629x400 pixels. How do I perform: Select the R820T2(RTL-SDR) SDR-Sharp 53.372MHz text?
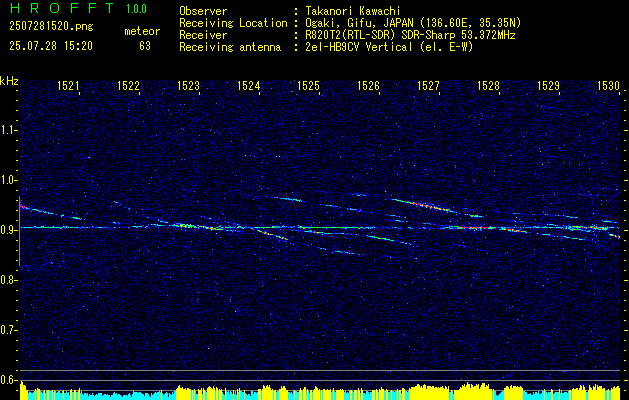click(410, 35)
